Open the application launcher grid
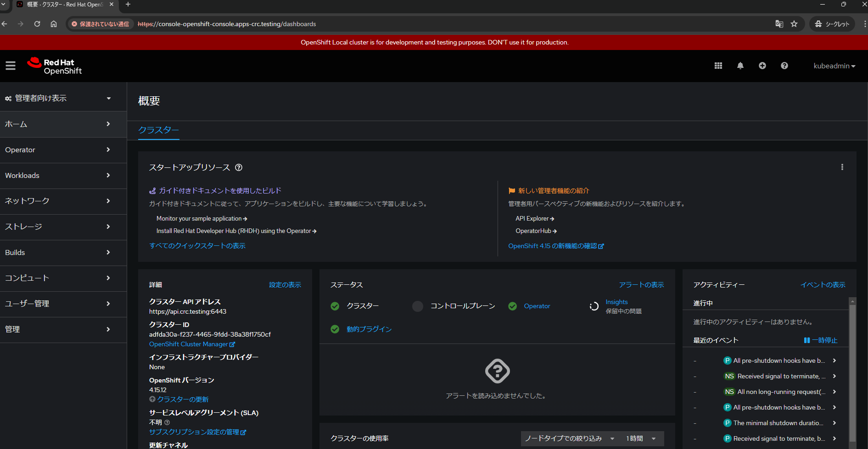 coord(718,66)
